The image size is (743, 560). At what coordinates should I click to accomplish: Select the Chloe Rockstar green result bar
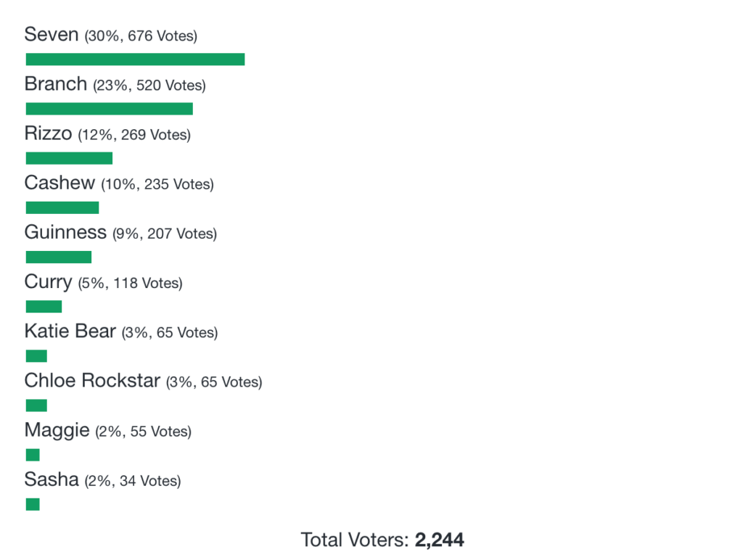36,405
